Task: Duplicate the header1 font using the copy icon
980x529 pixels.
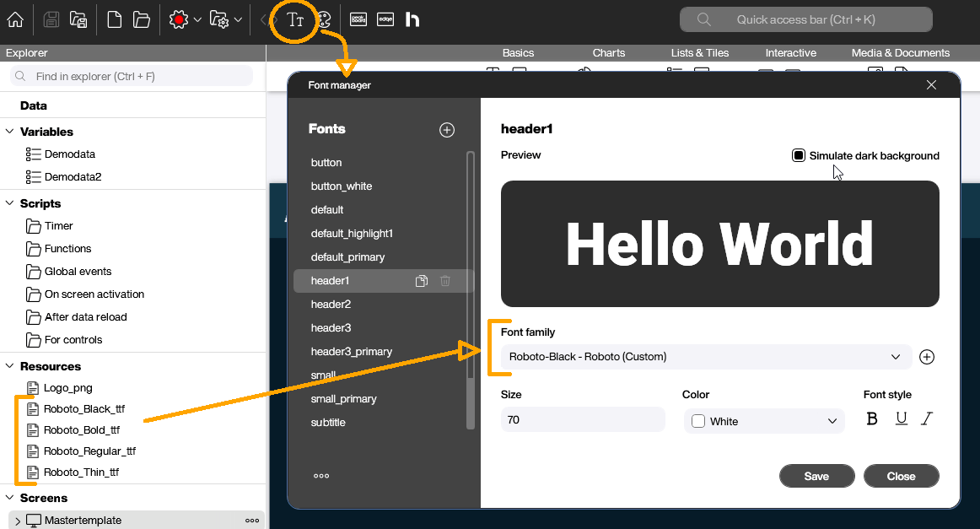Action: coord(421,280)
